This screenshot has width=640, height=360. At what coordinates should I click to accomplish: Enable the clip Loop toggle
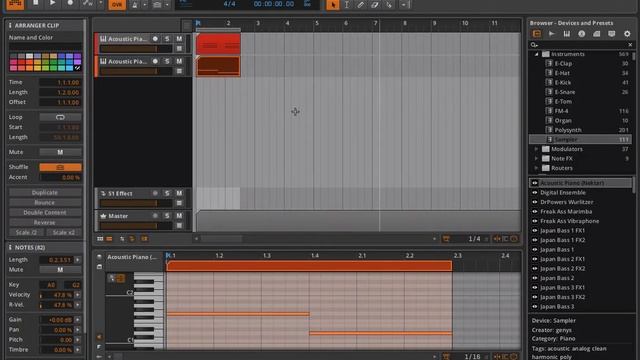click(60, 117)
